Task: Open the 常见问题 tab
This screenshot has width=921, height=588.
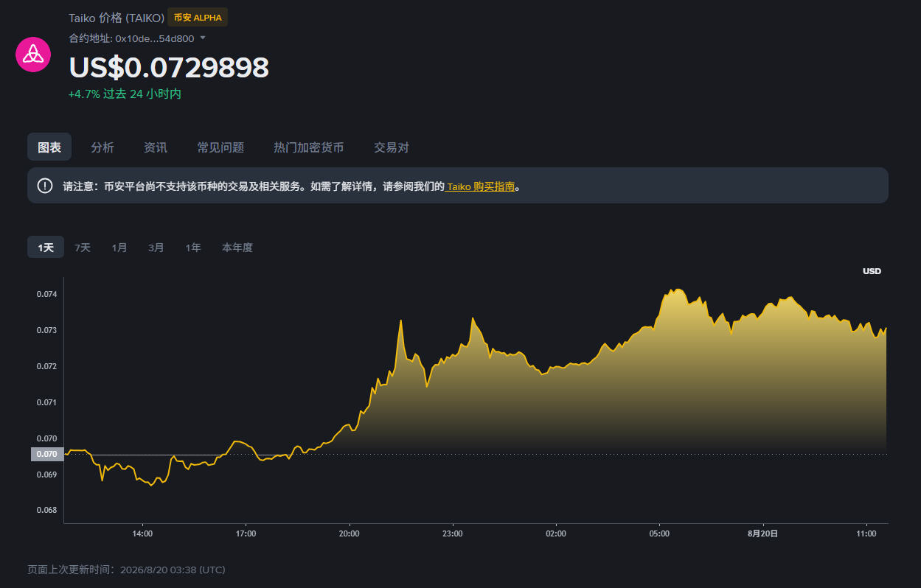Action: click(220, 147)
